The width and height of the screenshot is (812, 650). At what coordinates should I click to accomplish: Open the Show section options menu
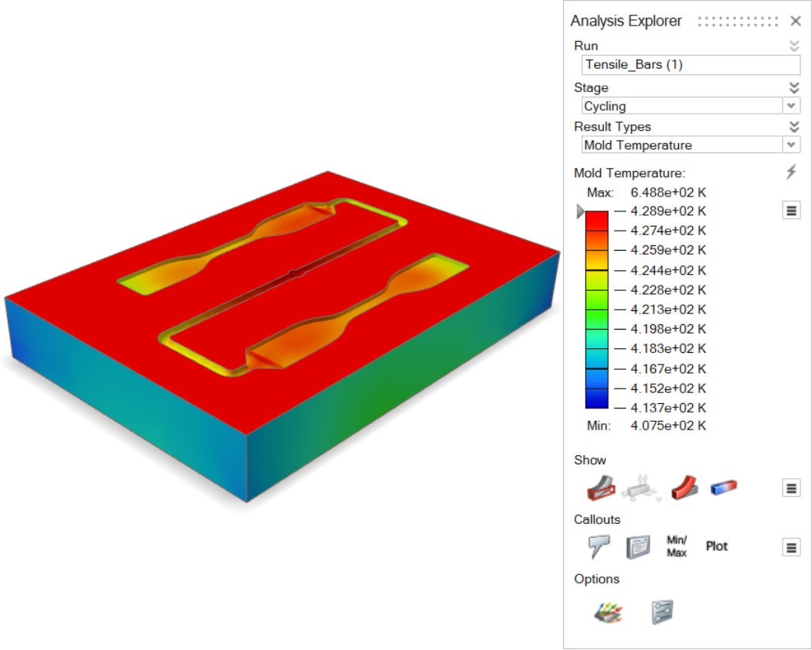tap(791, 487)
